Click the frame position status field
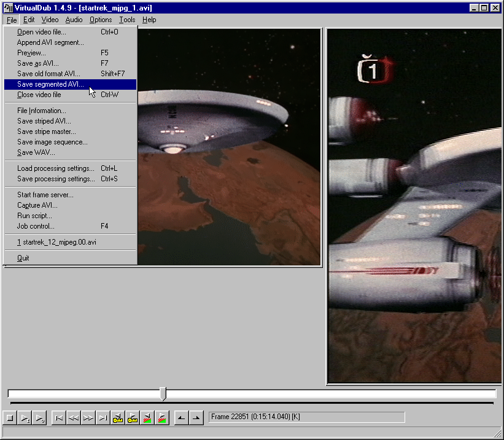This screenshot has height=440, width=504. tap(307, 417)
